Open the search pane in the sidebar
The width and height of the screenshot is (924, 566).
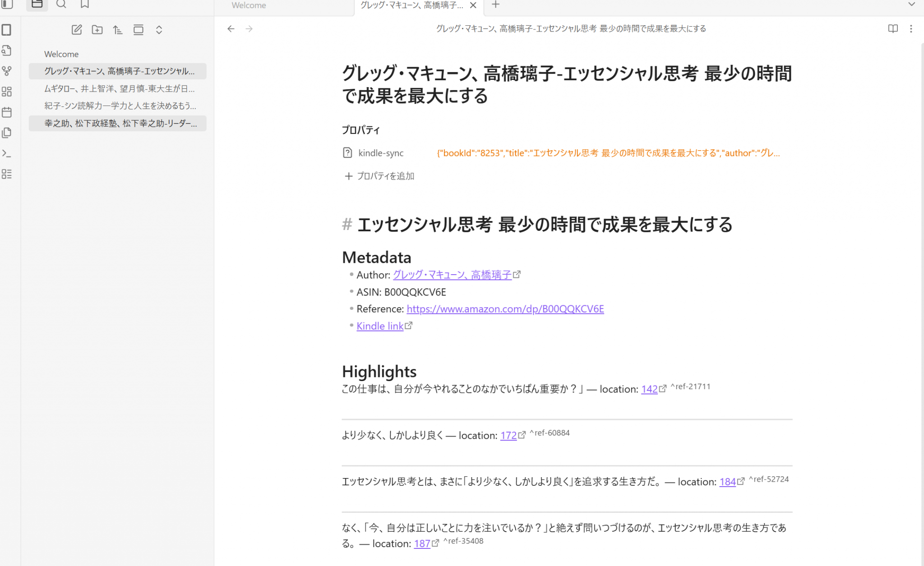tap(61, 5)
